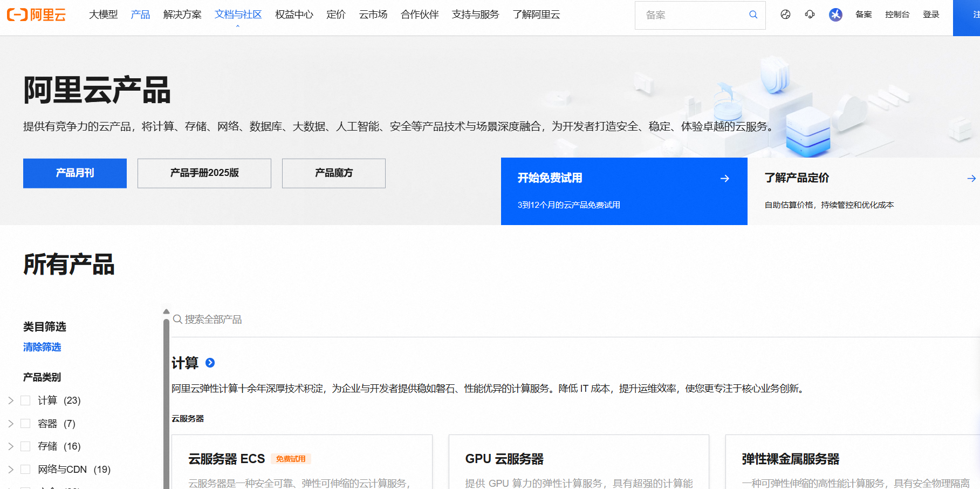Open the 合作伙伴 menu

420,15
